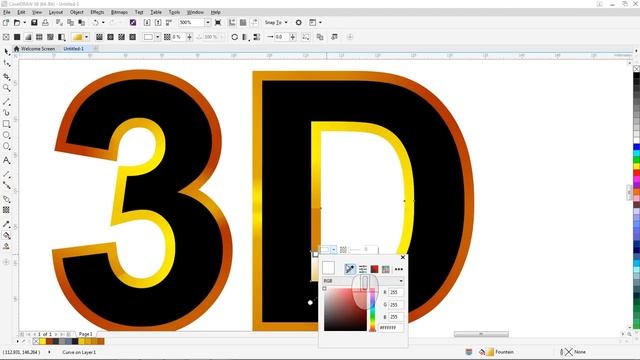Select Conical fountain fill type

point(121,37)
